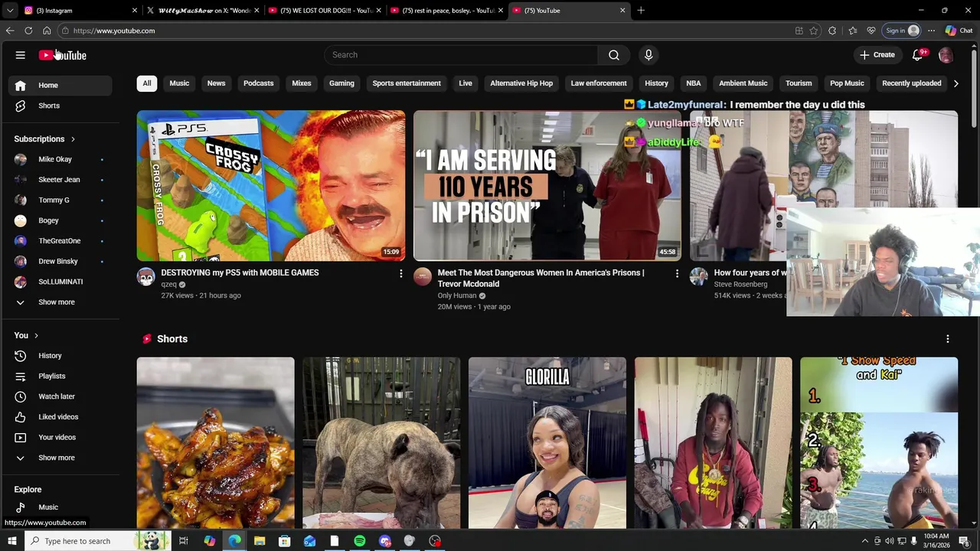980x551 pixels.
Task: Open Drew Binsky subscription channel
Action: (60, 262)
